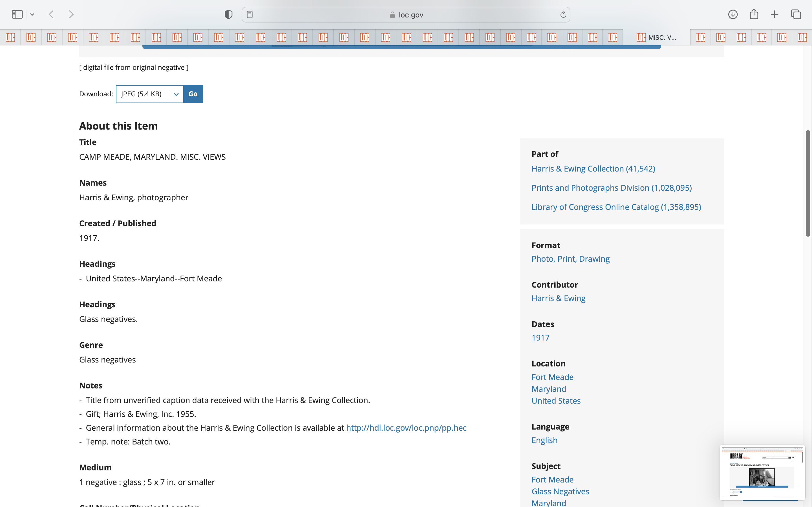The image size is (812, 507).
Task: Open the hdl.loc.gov/loc.pnp/pp.hec link
Action: [x=406, y=428]
